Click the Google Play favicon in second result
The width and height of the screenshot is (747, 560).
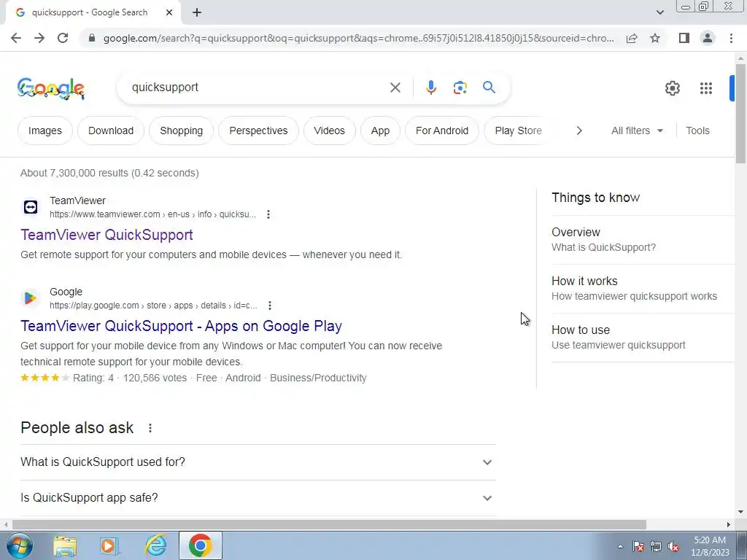[31, 298]
